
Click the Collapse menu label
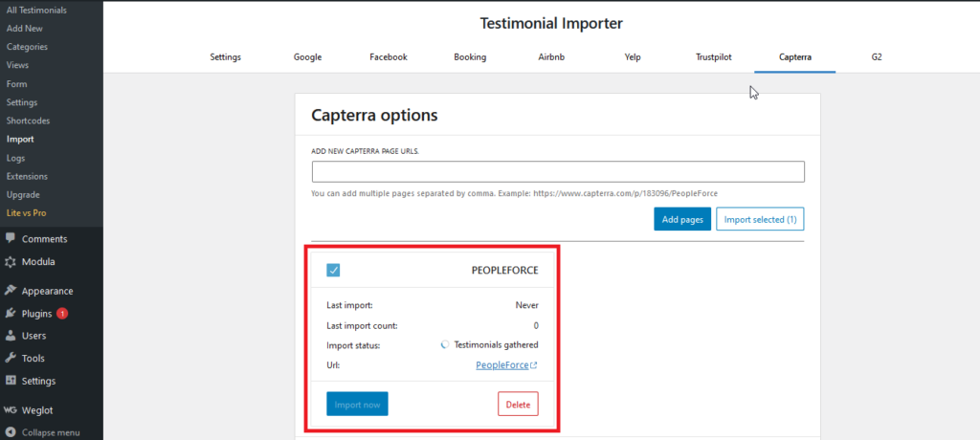click(x=51, y=432)
